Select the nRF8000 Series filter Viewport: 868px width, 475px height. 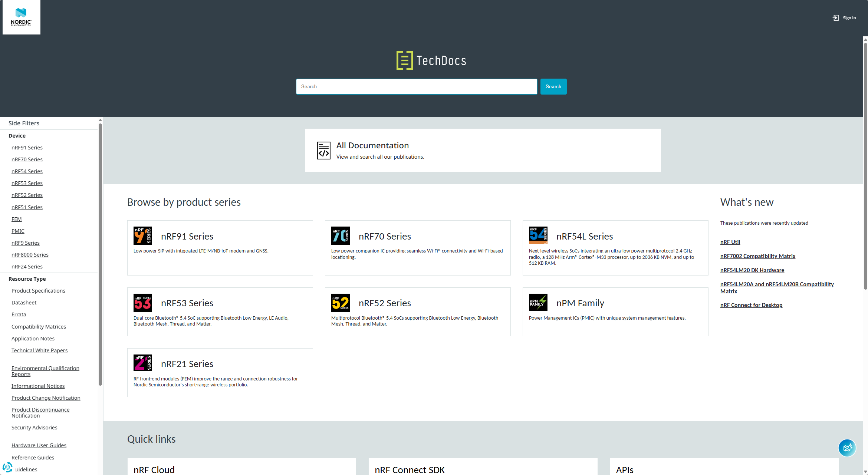coord(30,255)
